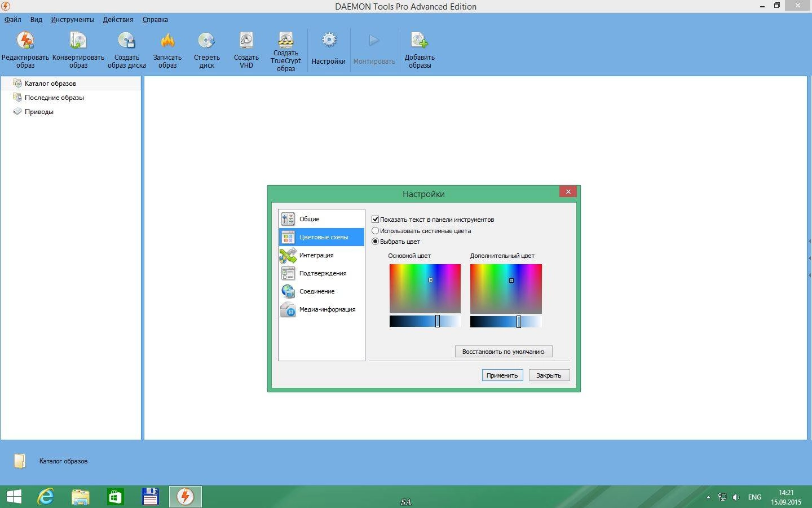The height and width of the screenshot is (508, 812).
Task: Show hidden tray icons arrow
Action: [x=708, y=497]
